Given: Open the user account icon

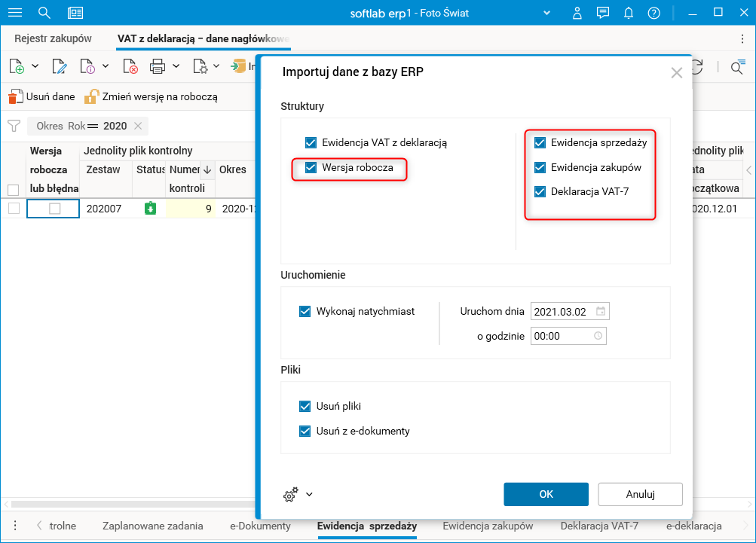Looking at the screenshot, I should (x=577, y=13).
